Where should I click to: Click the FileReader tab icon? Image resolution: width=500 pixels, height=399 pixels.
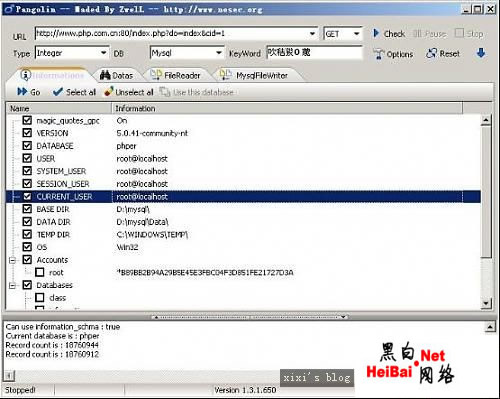[156, 75]
